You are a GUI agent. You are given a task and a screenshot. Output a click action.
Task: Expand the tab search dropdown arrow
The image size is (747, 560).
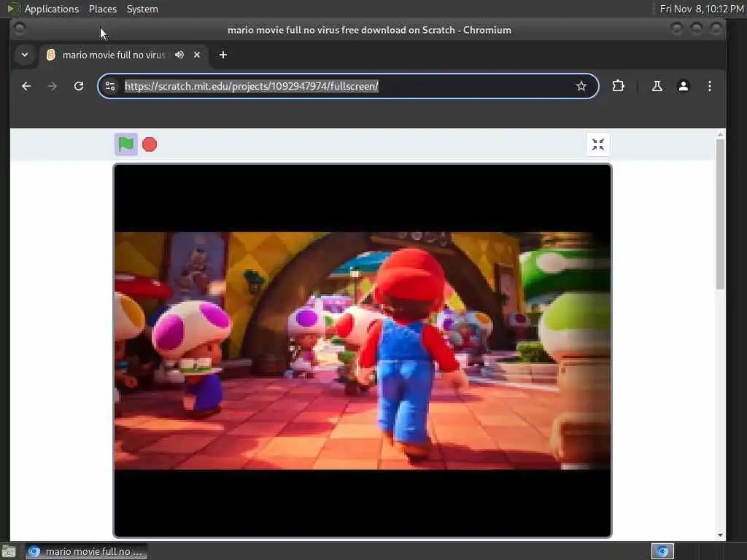pos(25,55)
